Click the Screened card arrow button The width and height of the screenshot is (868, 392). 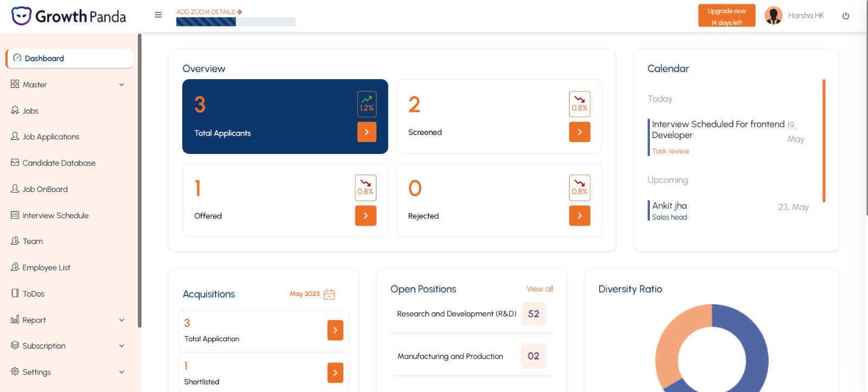[579, 132]
